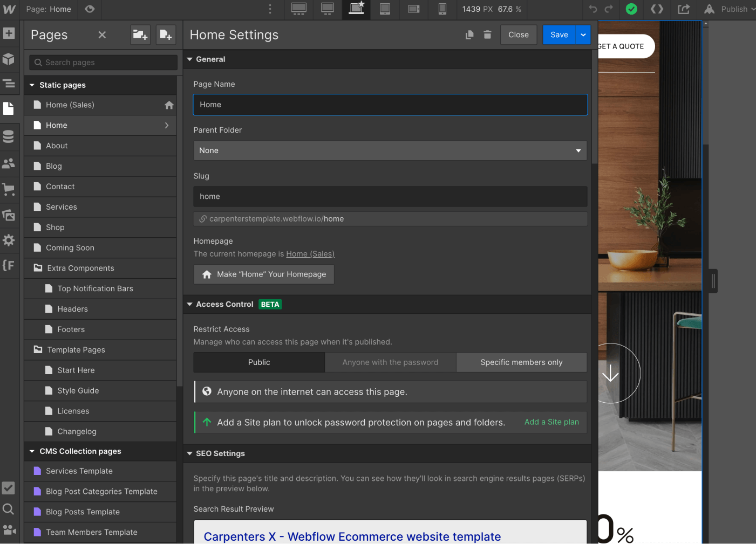Open the Ecommerce panel
Image resolution: width=756 pixels, height=544 pixels.
[9, 189]
